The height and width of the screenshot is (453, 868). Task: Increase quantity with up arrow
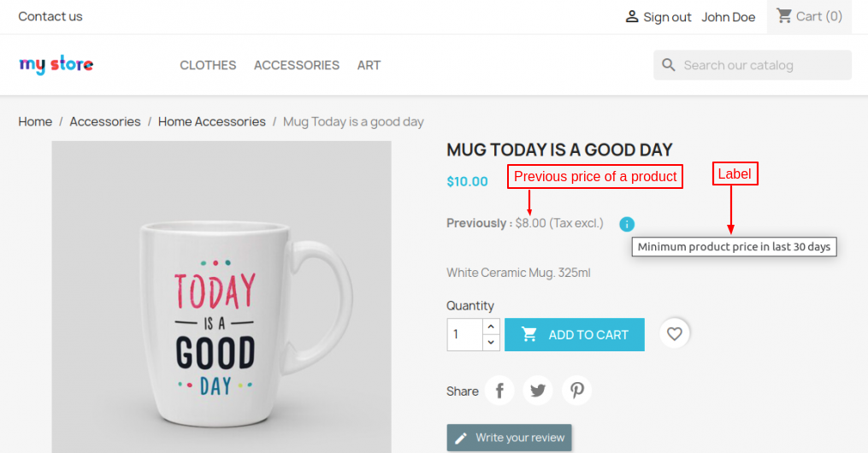(x=491, y=327)
